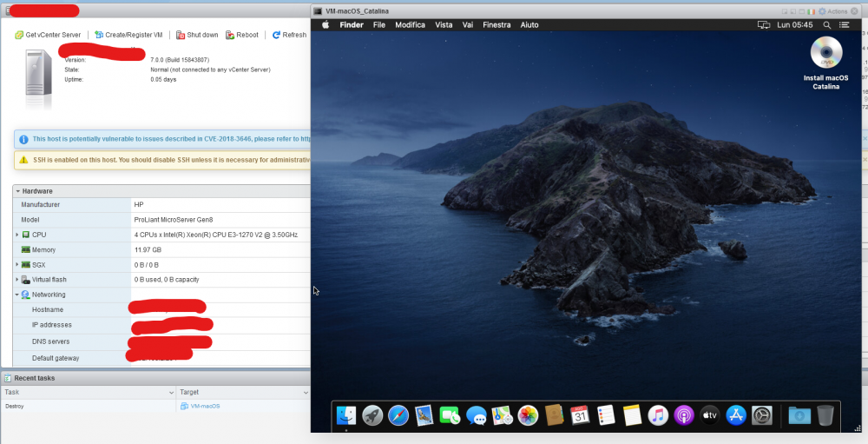This screenshot has width=868, height=444.
Task: Collapse the Hardware panel header
Action: pyautogui.click(x=17, y=191)
